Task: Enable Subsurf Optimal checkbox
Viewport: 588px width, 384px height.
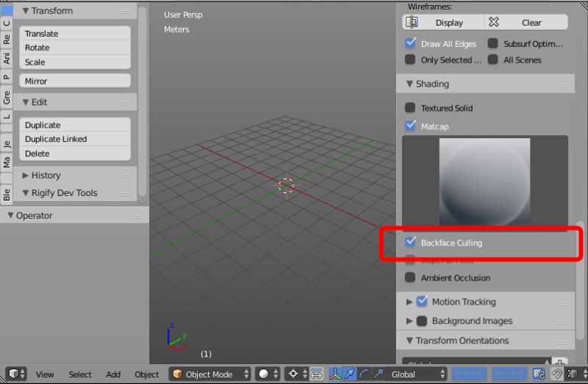Action: 492,43
